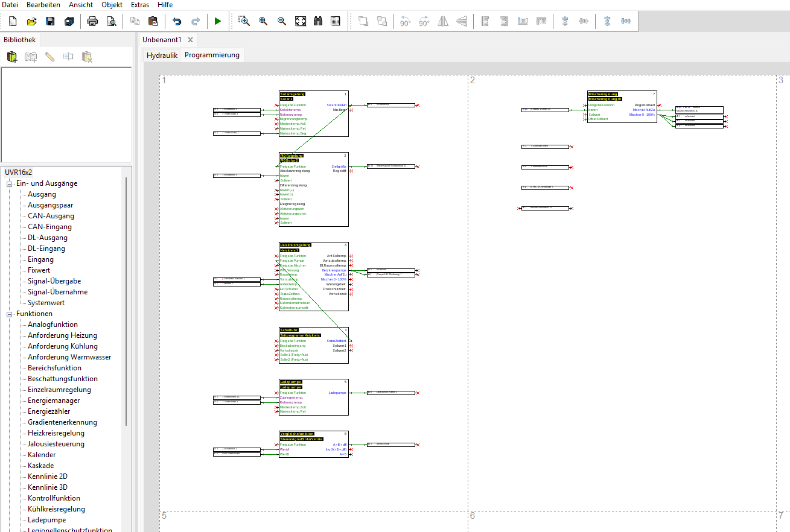The width and height of the screenshot is (790, 532).
Task: Switch to the Hydraulik tab
Action: point(162,55)
